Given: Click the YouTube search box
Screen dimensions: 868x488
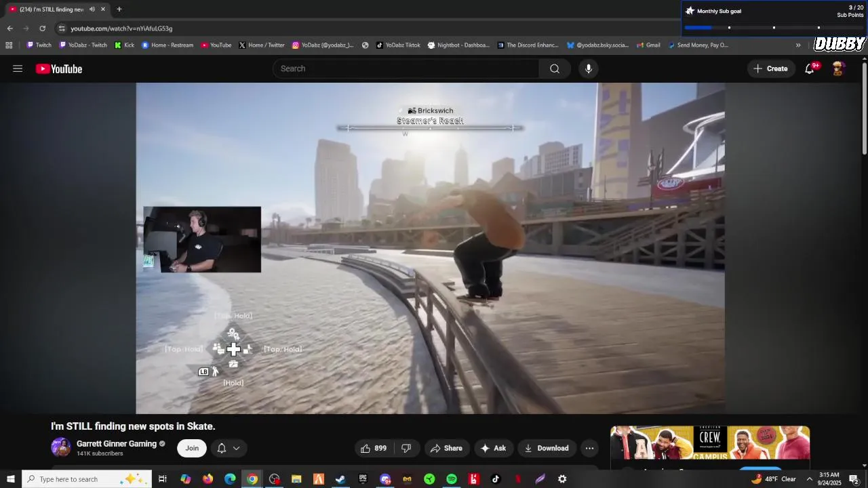Looking at the screenshot, I should coord(406,68).
